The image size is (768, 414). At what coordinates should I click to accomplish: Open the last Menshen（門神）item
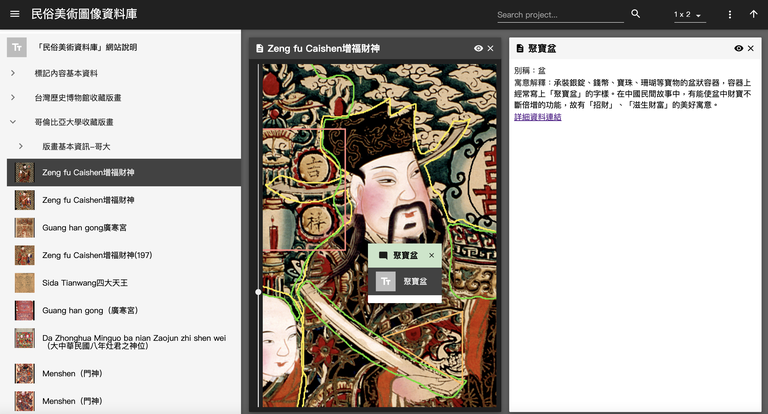click(124, 401)
